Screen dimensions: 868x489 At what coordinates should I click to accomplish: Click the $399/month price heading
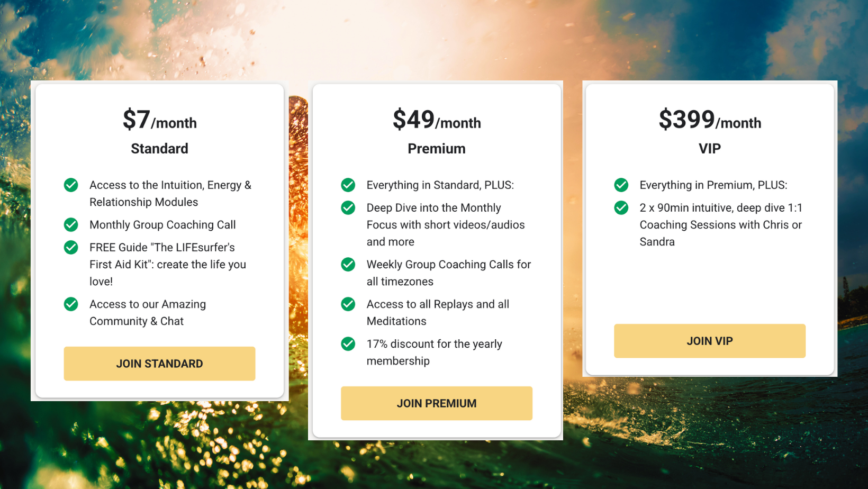coord(709,120)
